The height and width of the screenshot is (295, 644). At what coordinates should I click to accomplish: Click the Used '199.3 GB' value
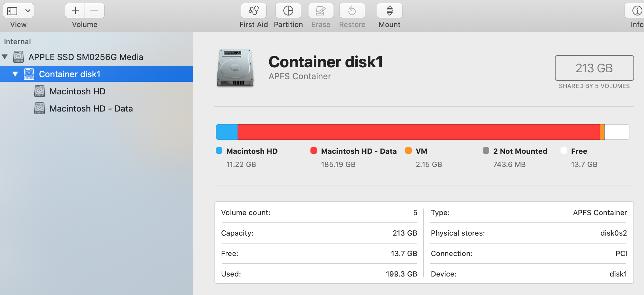[x=402, y=274]
